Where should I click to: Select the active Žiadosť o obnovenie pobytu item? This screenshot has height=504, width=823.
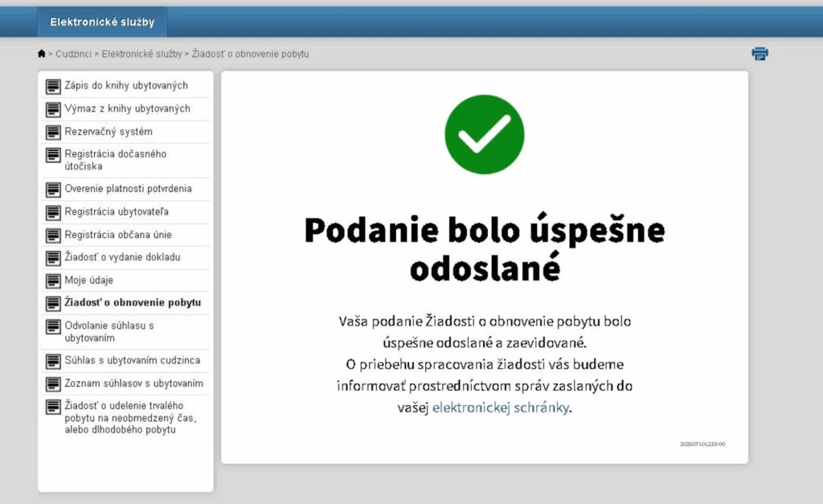133,303
